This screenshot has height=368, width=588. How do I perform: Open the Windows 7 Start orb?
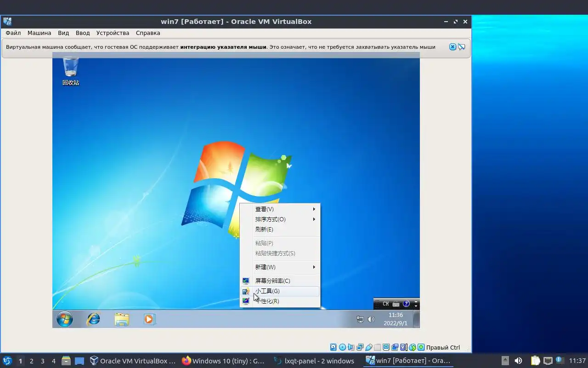tap(65, 319)
